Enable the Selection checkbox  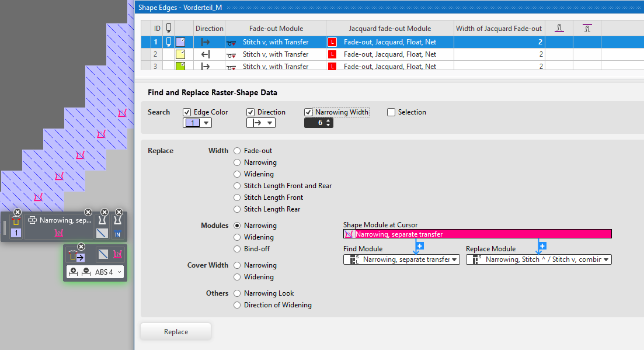pos(391,112)
